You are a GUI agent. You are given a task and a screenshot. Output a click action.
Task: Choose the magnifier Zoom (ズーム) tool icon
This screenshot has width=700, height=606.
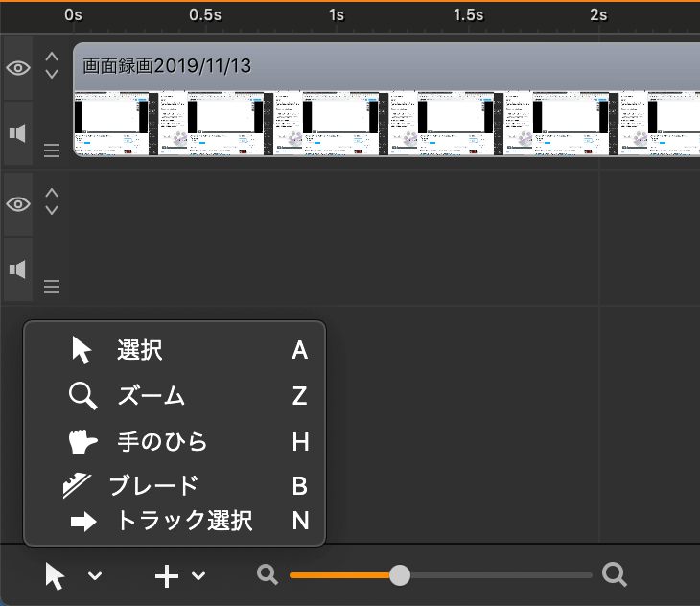pos(83,396)
